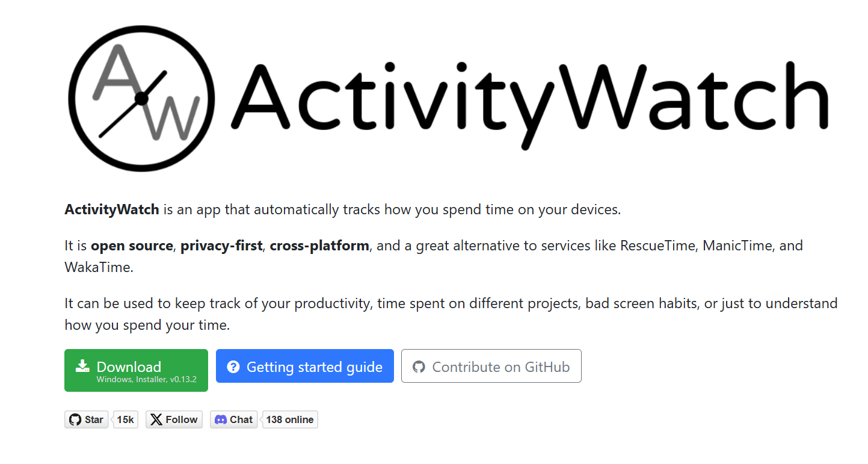
Task: Click the question mark icon in the guide button
Action: click(233, 366)
